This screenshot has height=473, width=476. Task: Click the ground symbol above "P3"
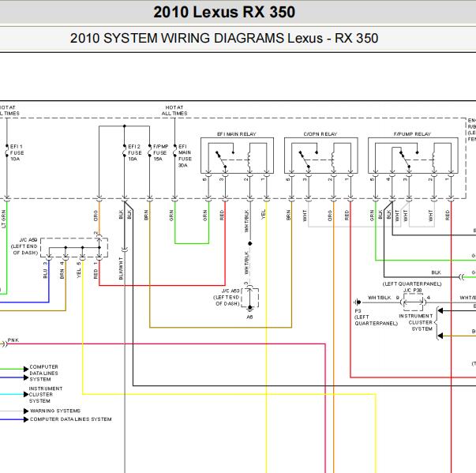pyautogui.click(x=358, y=302)
